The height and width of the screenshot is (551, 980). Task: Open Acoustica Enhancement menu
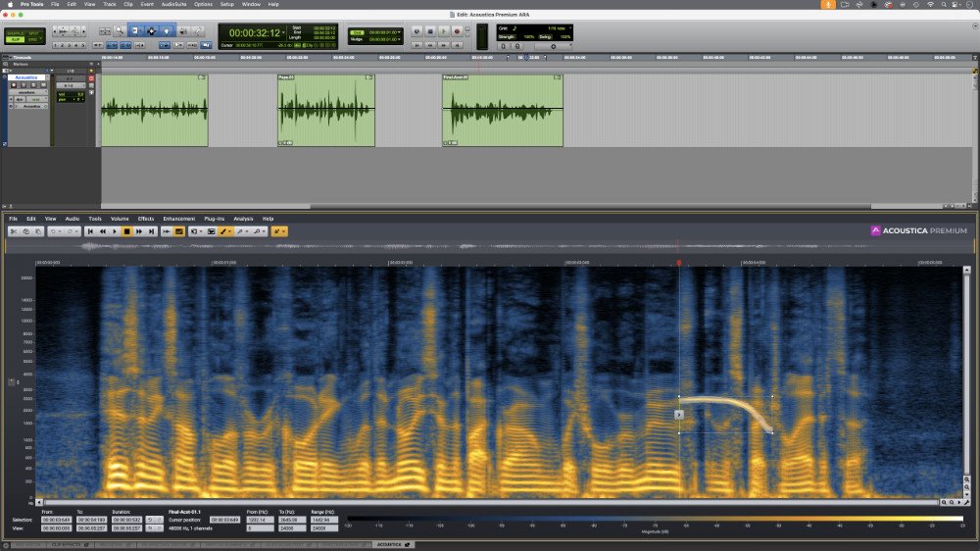point(178,219)
